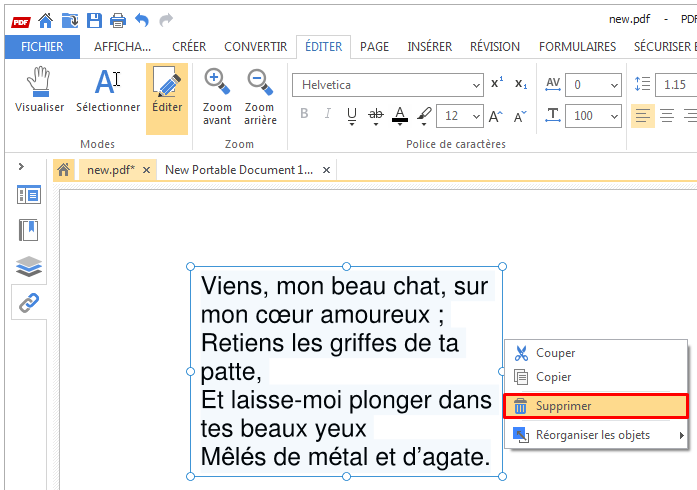The height and width of the screenshot is (490, 697).
Task: Click the line spacing icon
Action: coord(642,84)
